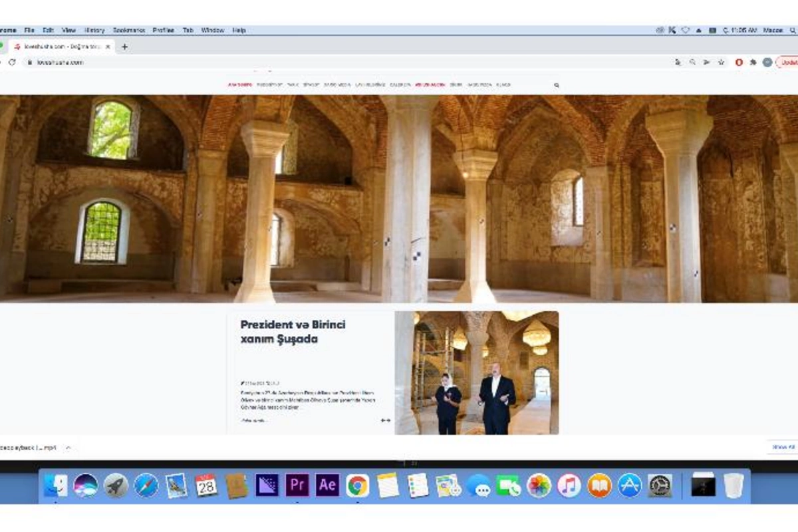Open Adobe Media Encoder in the Dock
Viewport: 798px width, 532px height.
[267, 485]
